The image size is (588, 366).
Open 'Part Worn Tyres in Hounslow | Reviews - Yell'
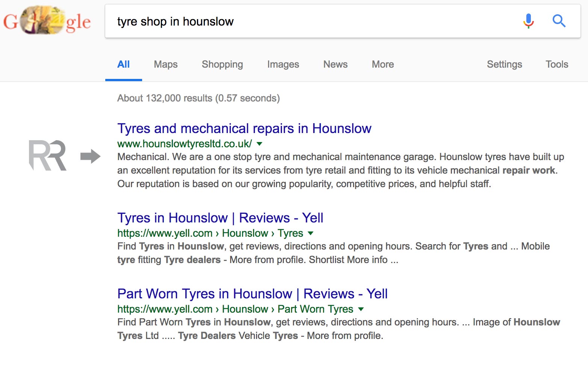click(252, 294)
